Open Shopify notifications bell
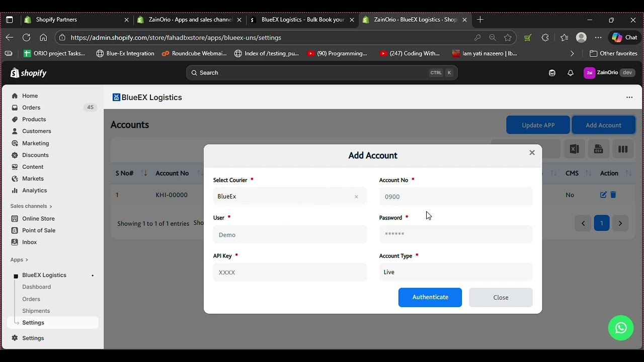Screen dimensions: 644x362 [x=570, y=73]
